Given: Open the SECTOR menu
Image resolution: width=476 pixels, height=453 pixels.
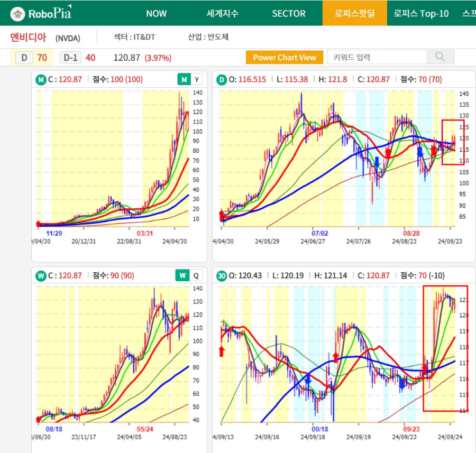Looking at the screenshot, I should 289,14.
